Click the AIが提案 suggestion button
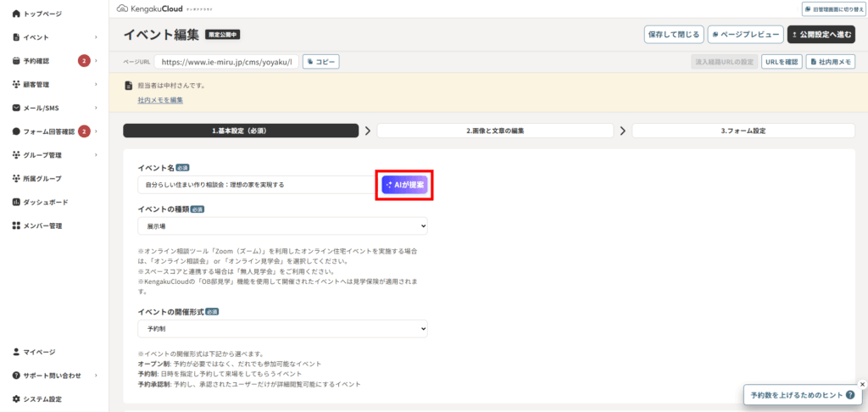 click(x=404, y=185)
